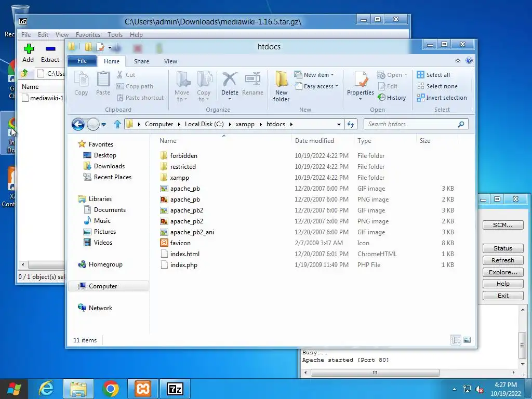This screenshot has width=532, height=399.
Task: Open the Explorer help icon
Action: pyautogui.click(x=469, y=60)
